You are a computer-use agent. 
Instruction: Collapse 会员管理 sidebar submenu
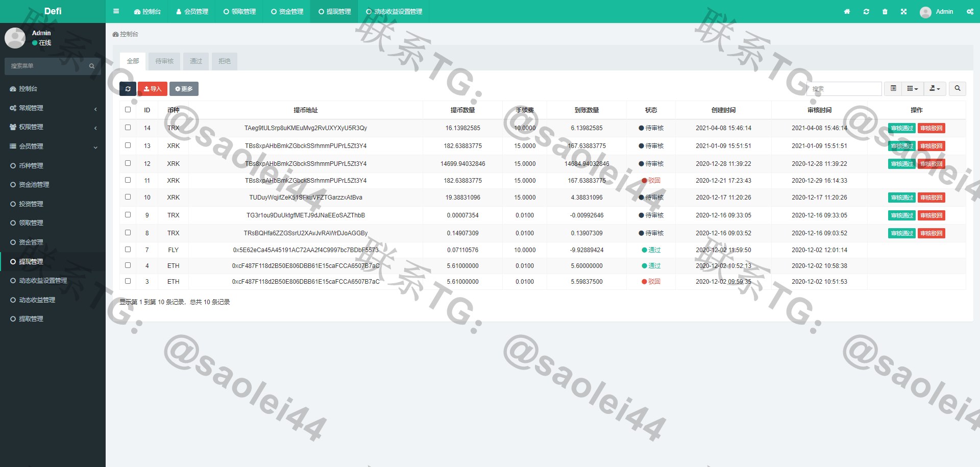pos(53,146)
